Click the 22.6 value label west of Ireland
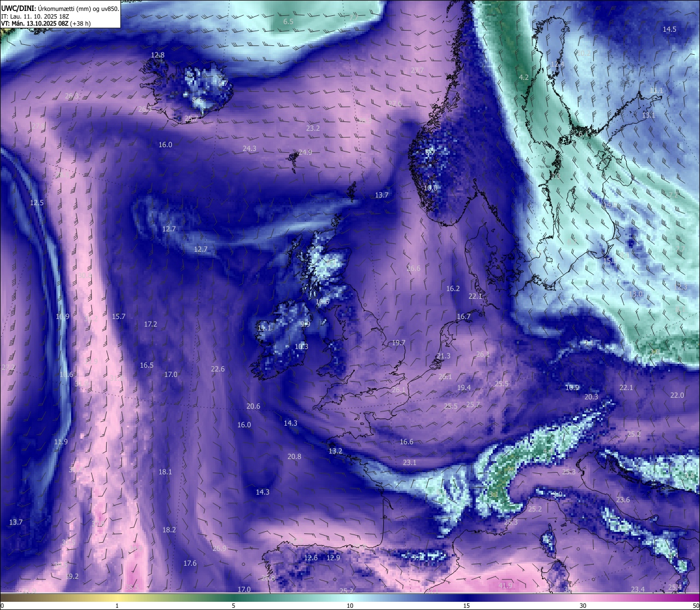Viewport: 700px width, 610px height. click(218, 369)
